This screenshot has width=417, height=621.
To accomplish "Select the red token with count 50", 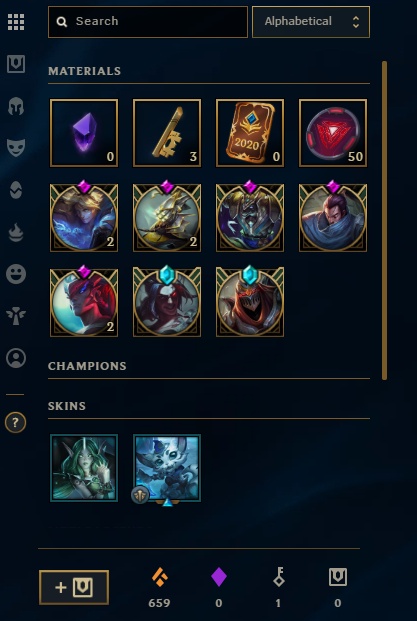I will point(333,133).
